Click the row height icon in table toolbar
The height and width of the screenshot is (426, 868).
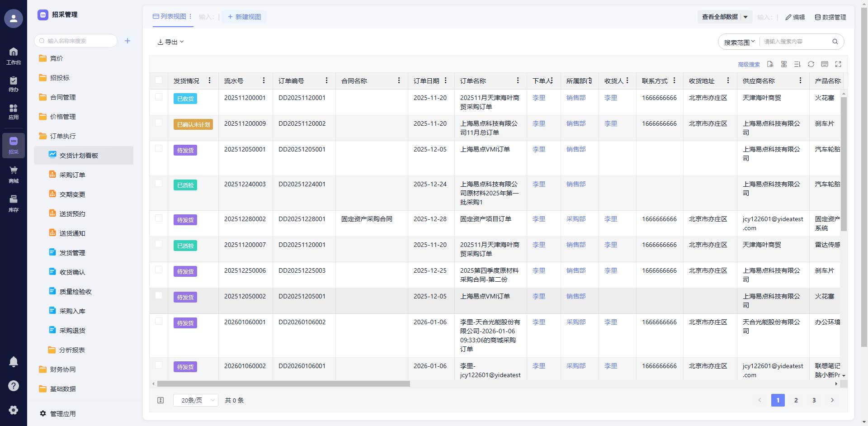click(784, 64)
